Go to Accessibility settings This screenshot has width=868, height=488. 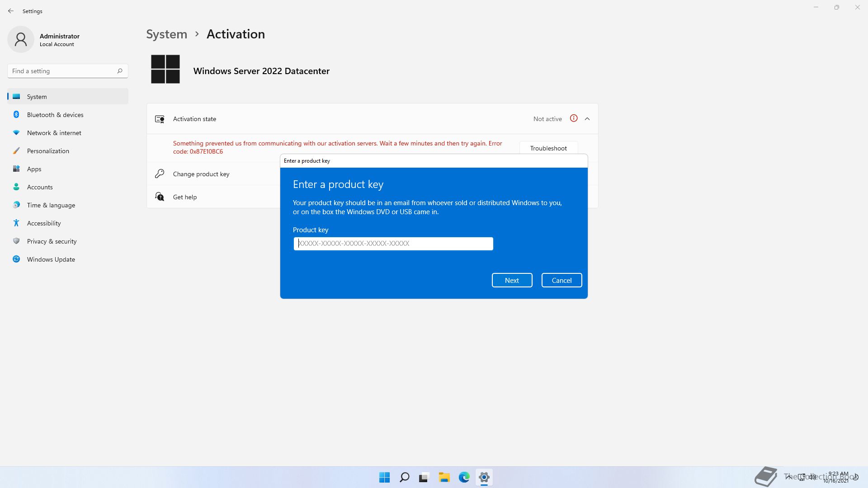pos(68,223)
